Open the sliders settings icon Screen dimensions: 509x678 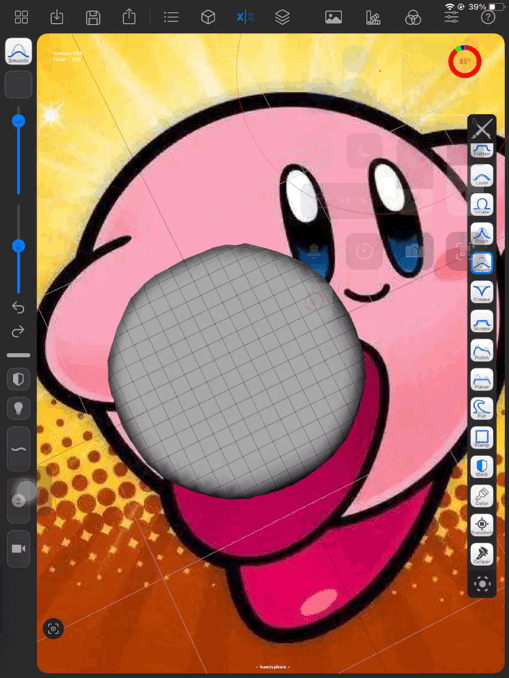[x=451, y=17]
